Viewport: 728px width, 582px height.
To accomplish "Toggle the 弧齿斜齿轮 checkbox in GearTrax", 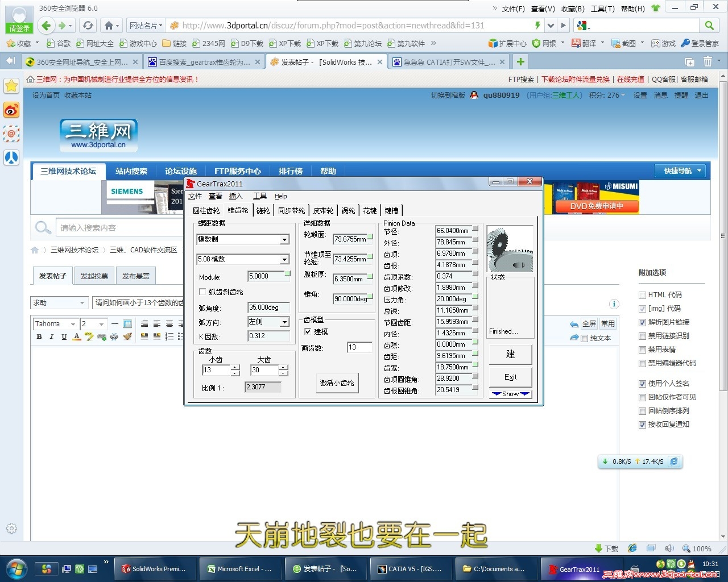I will [x=202, y=292].
